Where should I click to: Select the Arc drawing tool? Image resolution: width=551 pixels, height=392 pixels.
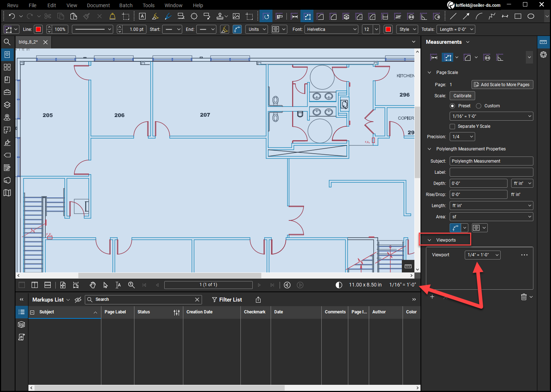[x=479, y=16]
